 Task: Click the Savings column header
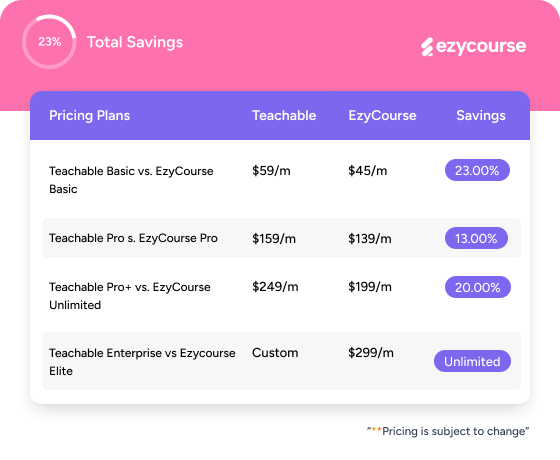[x=481, y=115]
